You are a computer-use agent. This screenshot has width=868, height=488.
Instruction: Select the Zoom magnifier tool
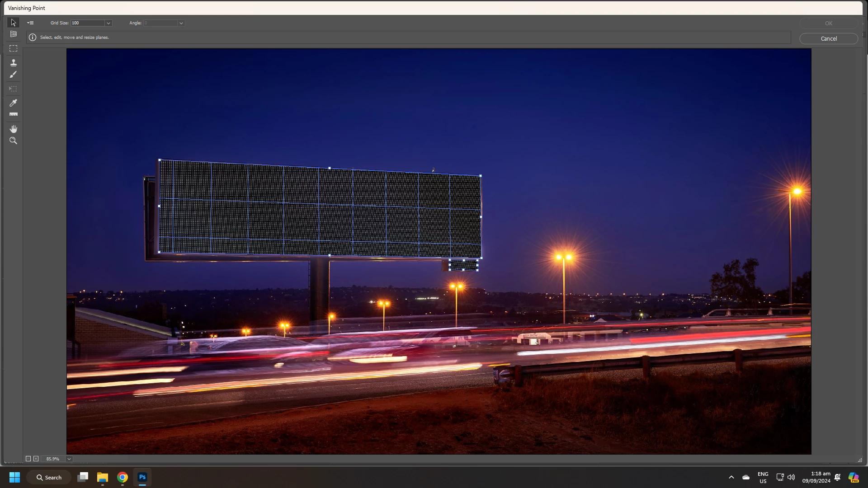pos(13,141)
